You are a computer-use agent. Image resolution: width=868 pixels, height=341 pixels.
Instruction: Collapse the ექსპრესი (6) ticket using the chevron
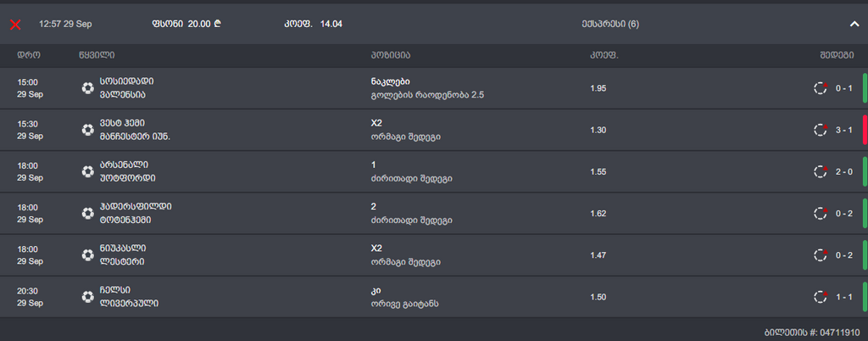coord(854,25)
